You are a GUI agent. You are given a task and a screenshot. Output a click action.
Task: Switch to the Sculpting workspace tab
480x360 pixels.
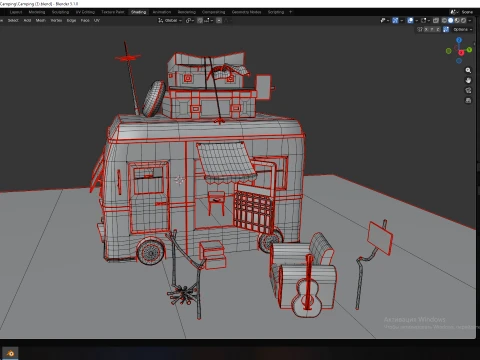click(60, 12)
